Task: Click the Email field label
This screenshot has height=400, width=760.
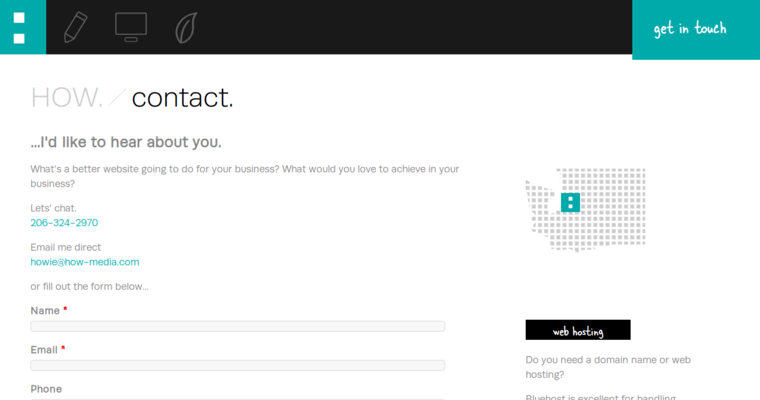Action: 44,350
